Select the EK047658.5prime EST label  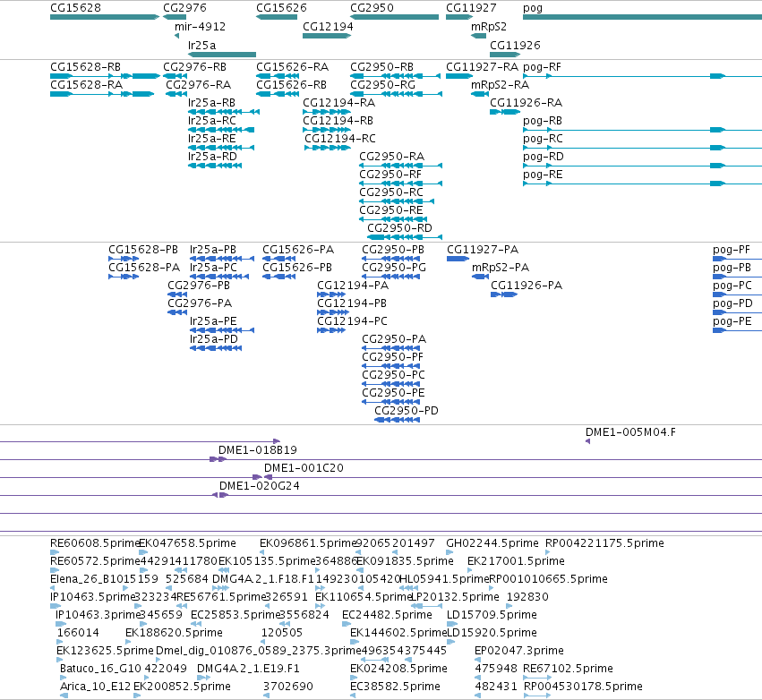187,542
